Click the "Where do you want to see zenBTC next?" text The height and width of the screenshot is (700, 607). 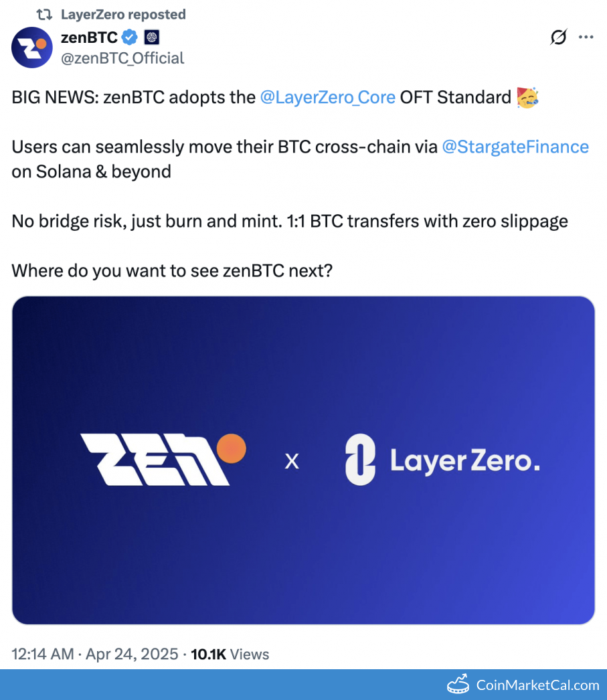click(x=172, y=271)
